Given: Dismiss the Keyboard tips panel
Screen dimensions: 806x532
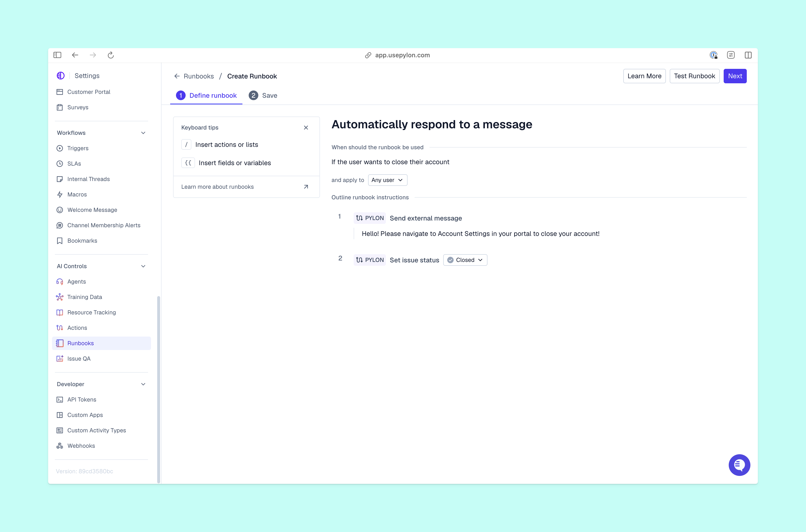Looking at the screenshot, I should click(x=306, y=128).
